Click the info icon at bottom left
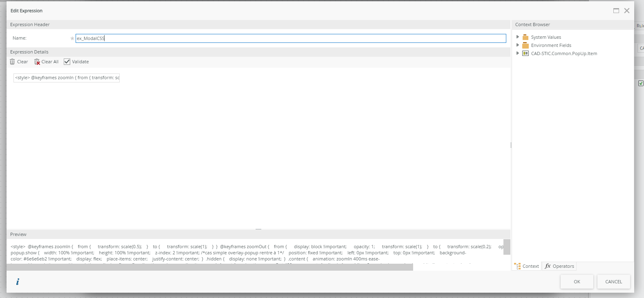Image resolution: width=644 pixels, height=298 pixels. coord(18,282)
